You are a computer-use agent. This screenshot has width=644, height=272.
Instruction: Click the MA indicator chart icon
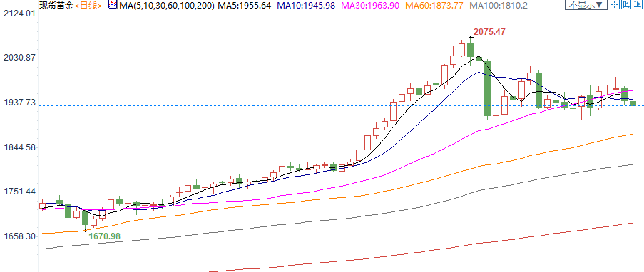point(113,5)
